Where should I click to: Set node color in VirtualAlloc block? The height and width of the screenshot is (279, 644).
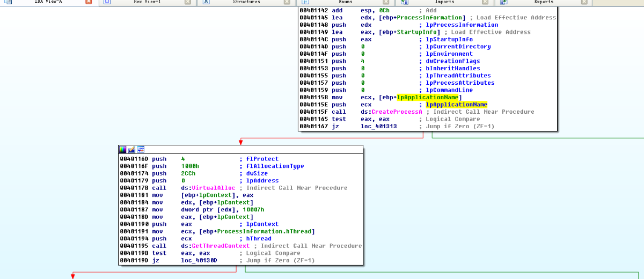coord(122,149)
